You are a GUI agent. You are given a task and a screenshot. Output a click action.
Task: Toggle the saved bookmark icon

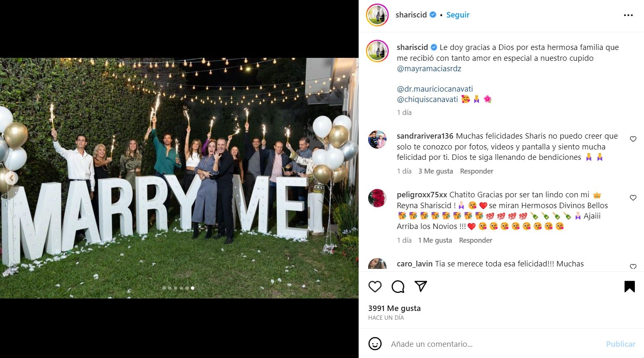[629, 286]
